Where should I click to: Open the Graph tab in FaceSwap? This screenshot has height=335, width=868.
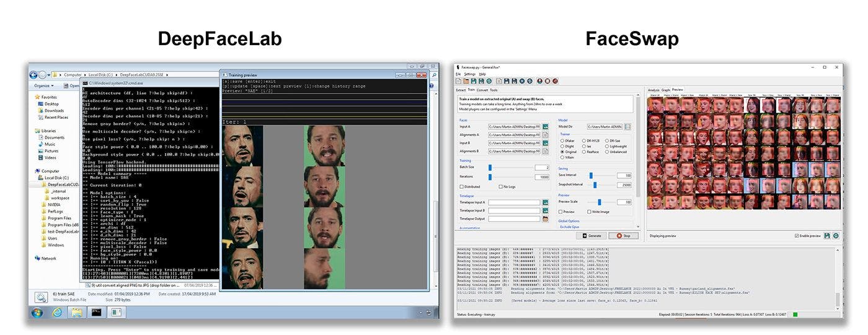[x=666, y=90]
